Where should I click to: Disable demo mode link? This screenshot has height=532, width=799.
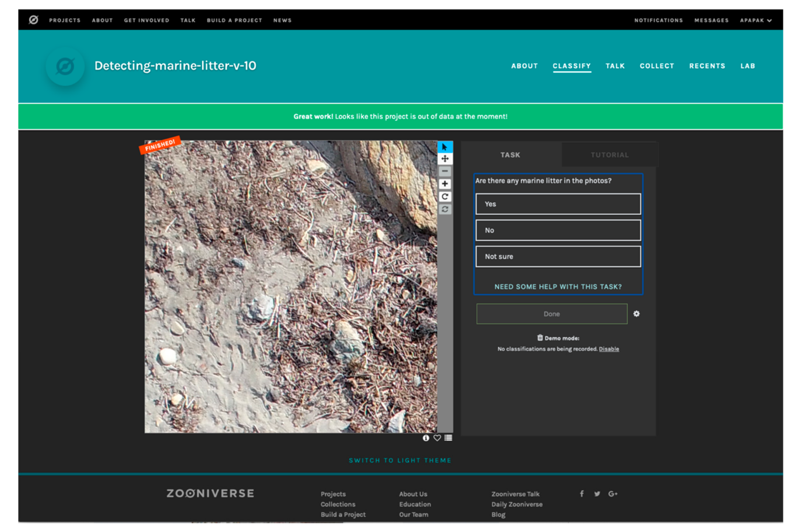tap(609, 349)
